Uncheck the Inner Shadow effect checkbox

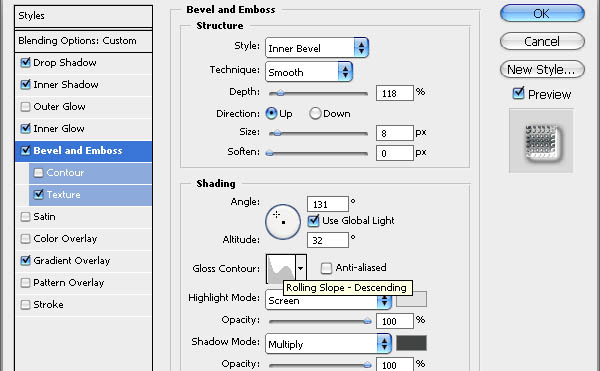tap(25, 84)
